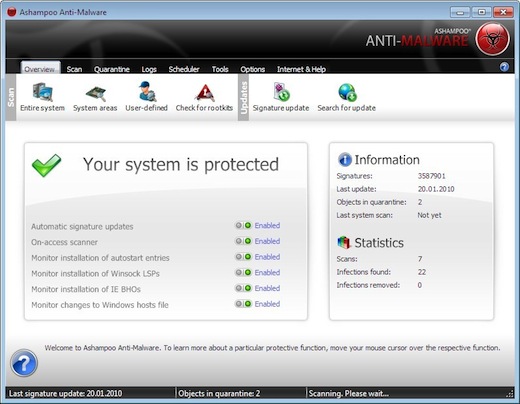
Task: Go to the Scheduler tab
Action: coord(184,69)
